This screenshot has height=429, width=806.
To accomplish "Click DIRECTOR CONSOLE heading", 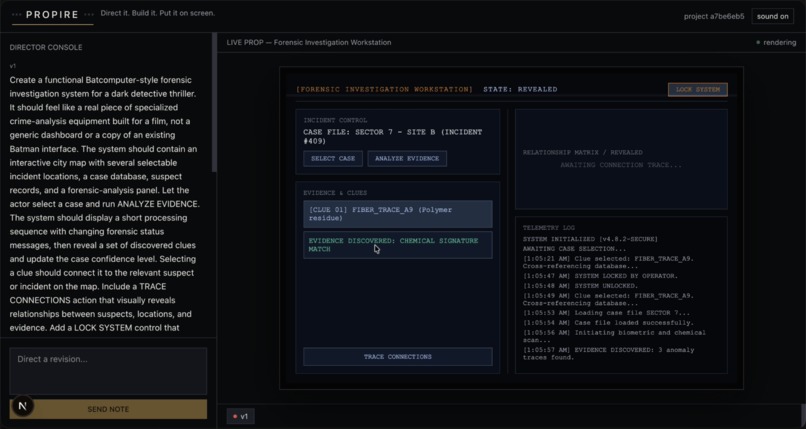I will click(46, 47).
